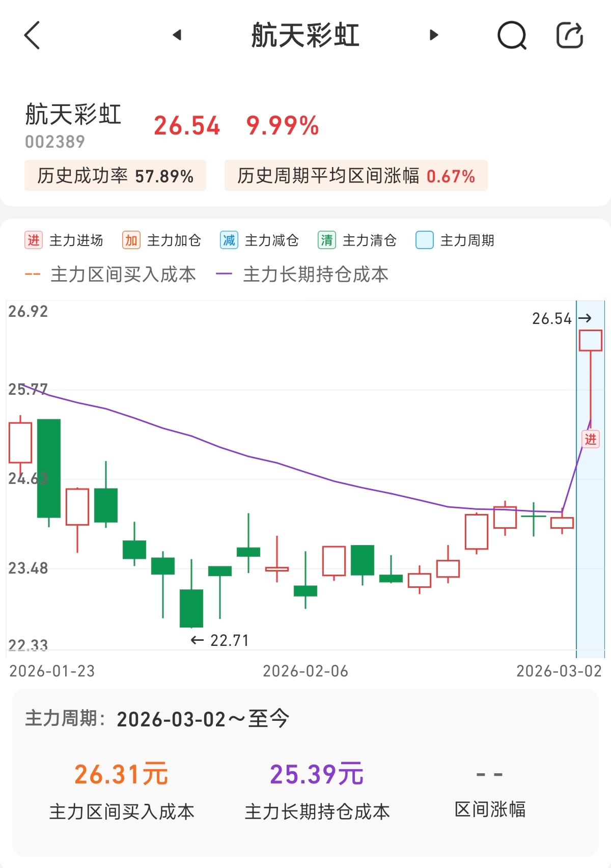611x868 pixels.
Task: Tap the 清 legend icon
Action: click(327, 240)
